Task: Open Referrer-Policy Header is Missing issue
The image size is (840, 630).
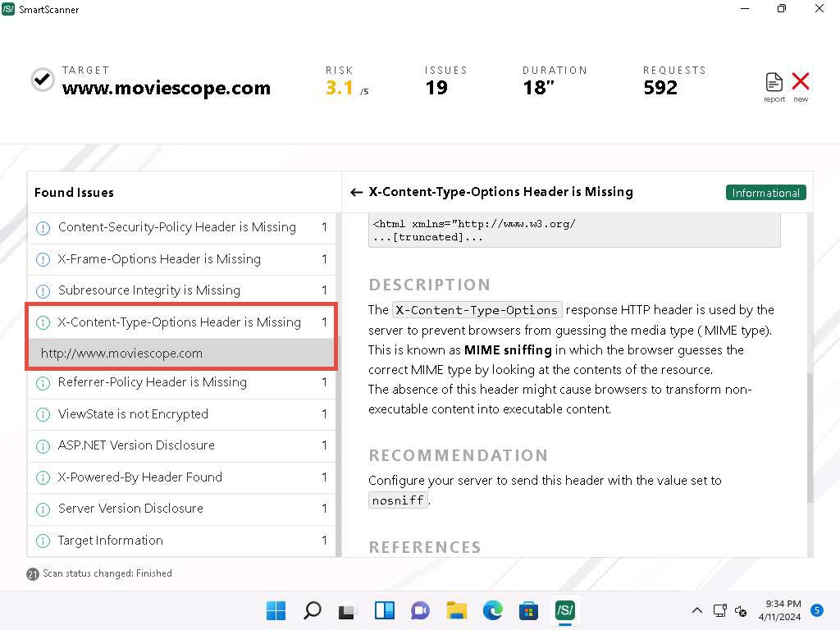Action: [152, 382]
